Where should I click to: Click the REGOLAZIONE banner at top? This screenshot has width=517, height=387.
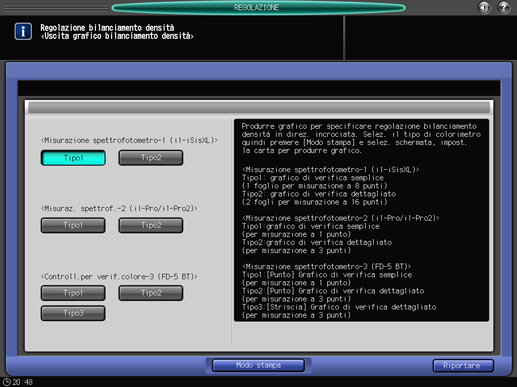[x=258, y=7]
